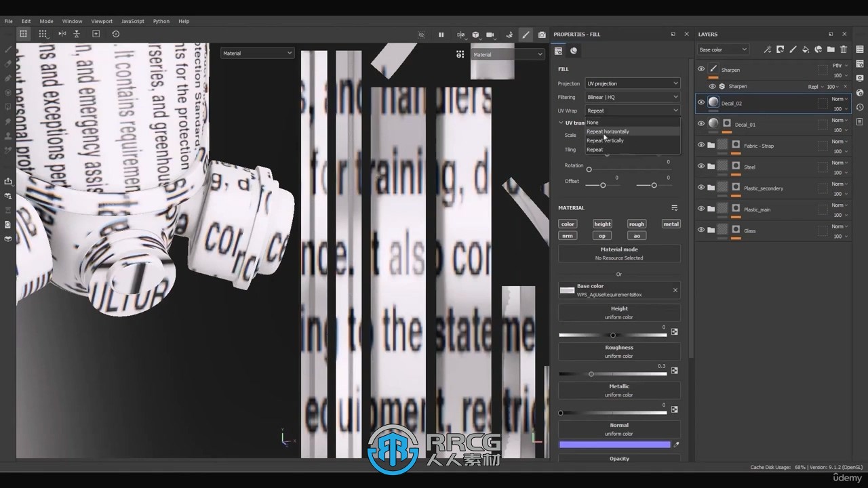Select the Paint brush tool in left sidebar
Image resolution: width=868 pixels, height=488 pixels.
8,49
